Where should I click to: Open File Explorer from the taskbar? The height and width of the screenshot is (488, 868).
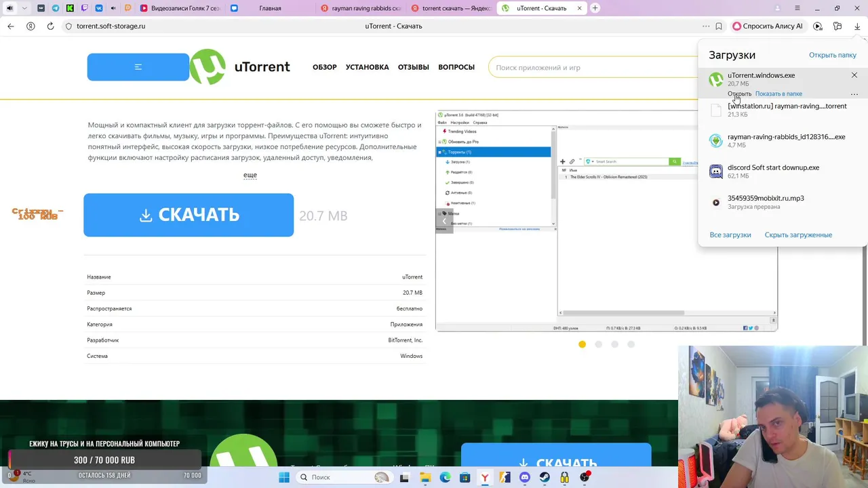(x=425, y=477)
